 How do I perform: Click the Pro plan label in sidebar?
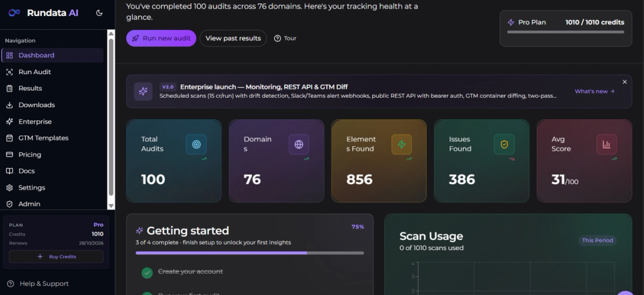[99, 225]
